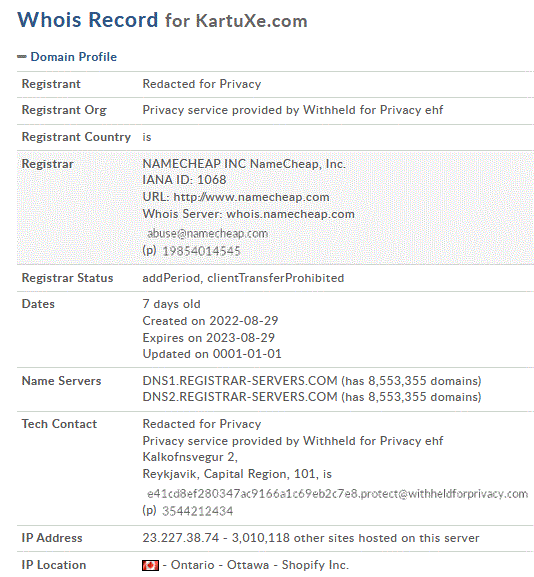Image resolution: width=534 pixels, height=577 pixels.
Task: Click the registrar phone number 19854014545
Action: coord(201,251)
